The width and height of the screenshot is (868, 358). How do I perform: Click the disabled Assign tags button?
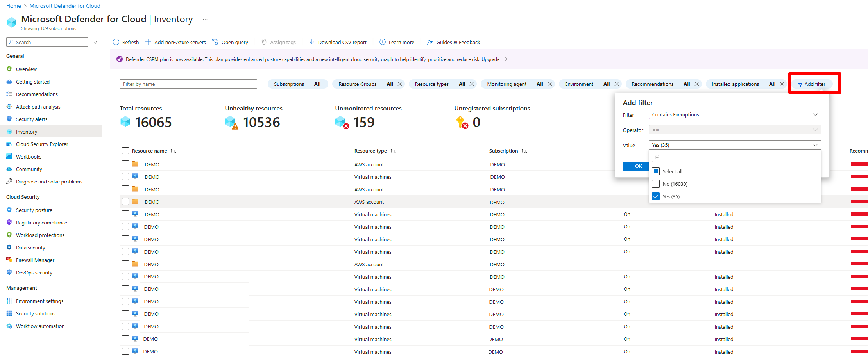[279, 42]
